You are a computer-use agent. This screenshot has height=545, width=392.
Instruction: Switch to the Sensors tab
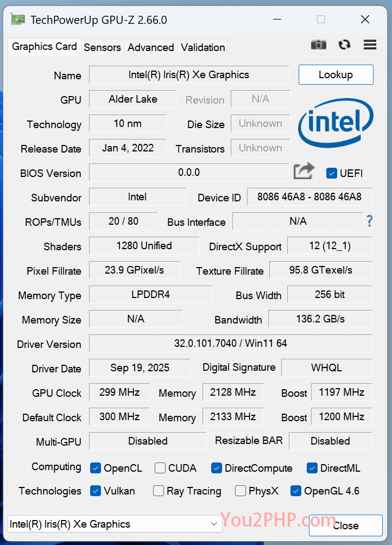click(x=103, y=48)
